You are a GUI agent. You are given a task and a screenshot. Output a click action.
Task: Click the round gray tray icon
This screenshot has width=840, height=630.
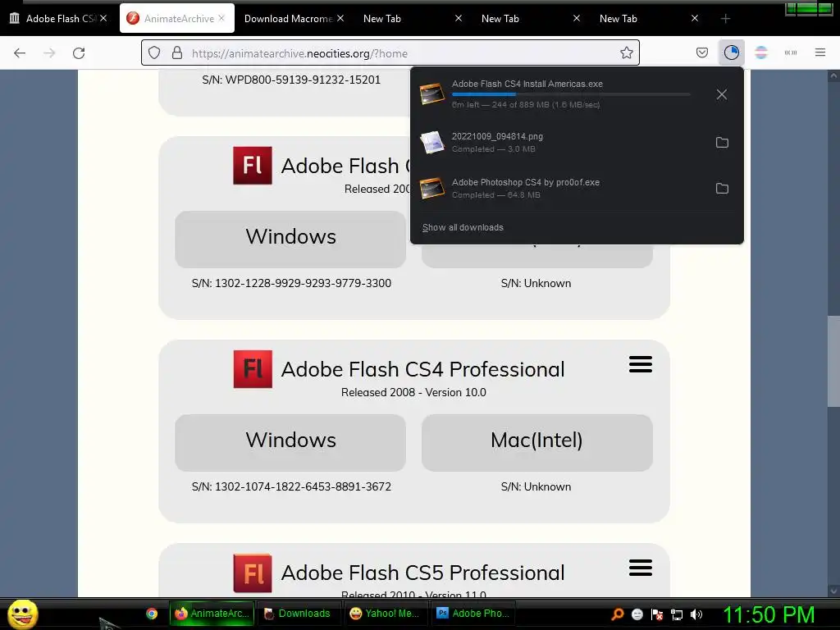637,614
